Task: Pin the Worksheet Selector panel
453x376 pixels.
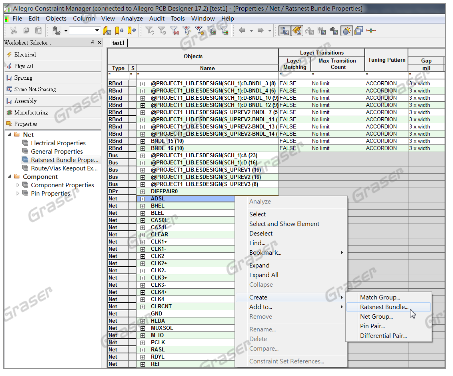Action: (x=92, y=42)
